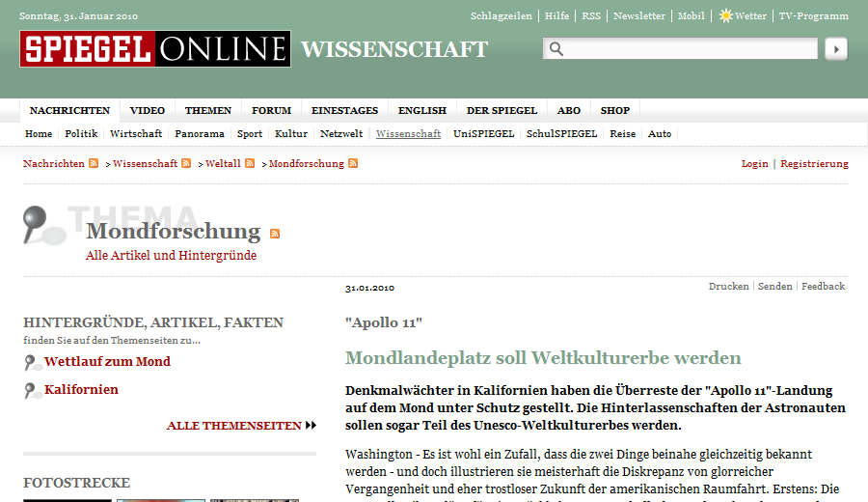Click the SPIEGEL ONLINE logo
Image resolution: width=868 pixels, height=502 pixels.
click(155, 49)
